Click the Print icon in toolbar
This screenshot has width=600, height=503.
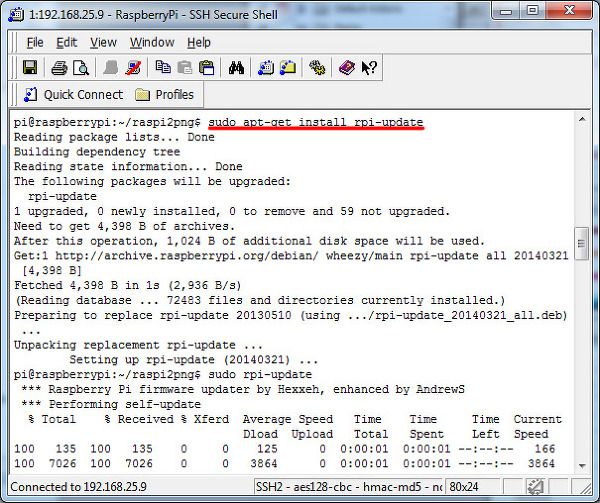point(59,68)
